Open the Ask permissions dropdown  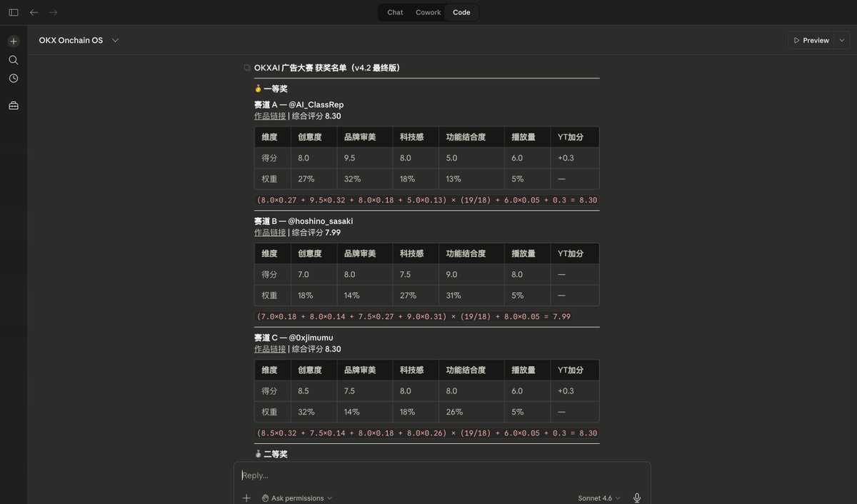tap(296, 498)
